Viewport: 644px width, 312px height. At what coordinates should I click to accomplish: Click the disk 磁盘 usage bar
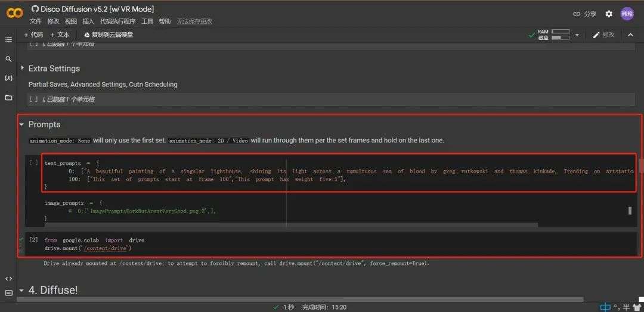pyautogui.click(x=561, y=38)
